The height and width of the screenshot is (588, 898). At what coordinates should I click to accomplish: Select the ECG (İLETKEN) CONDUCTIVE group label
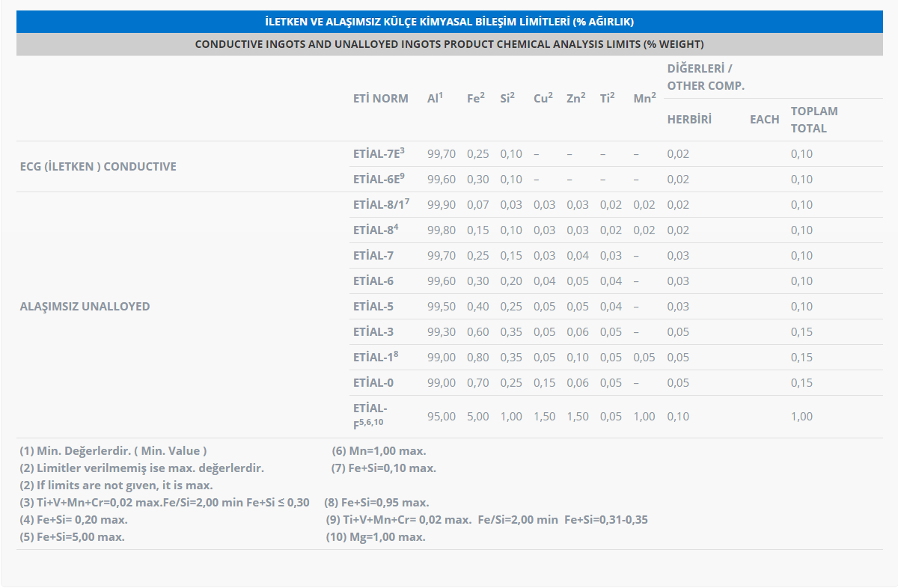pyautogui.click(x=98, y=167)
